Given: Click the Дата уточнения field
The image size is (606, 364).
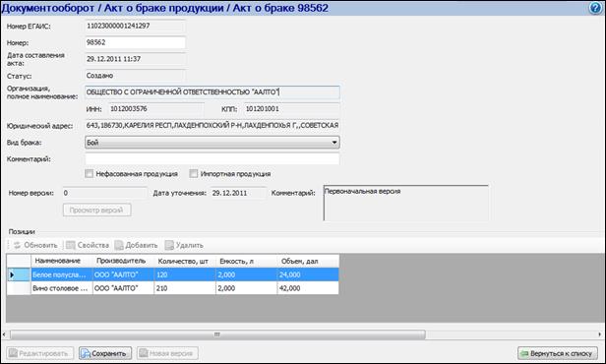Looking at the screenshot, I should tap(238, 193).
